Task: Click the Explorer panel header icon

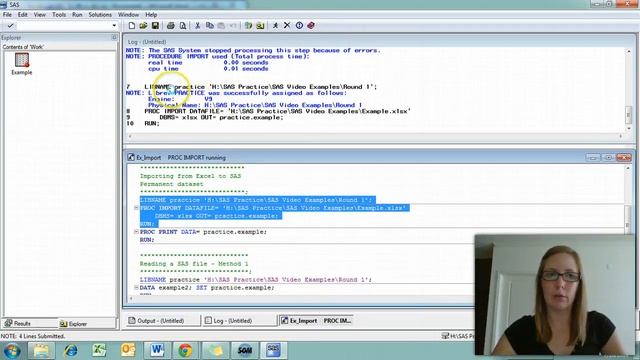Action: tap(114, 38)
